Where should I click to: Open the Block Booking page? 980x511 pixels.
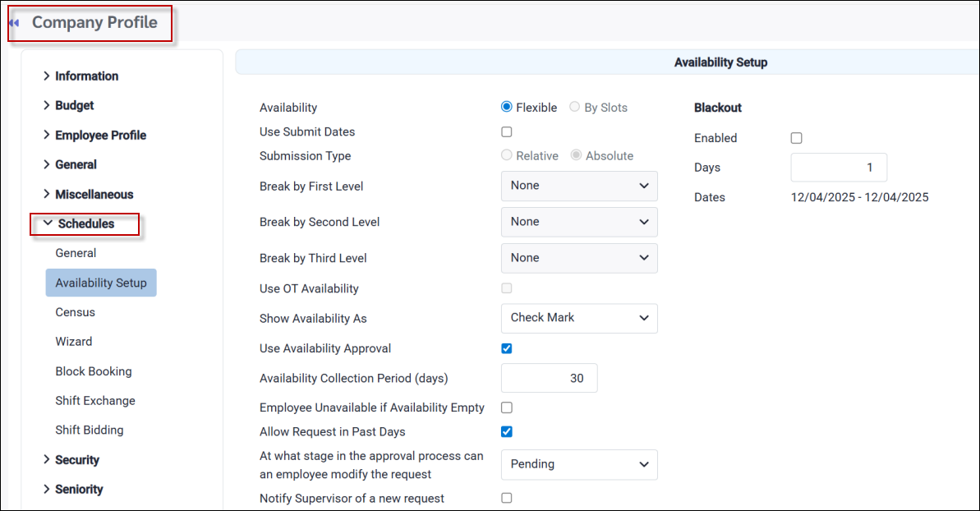coord(93,371)
